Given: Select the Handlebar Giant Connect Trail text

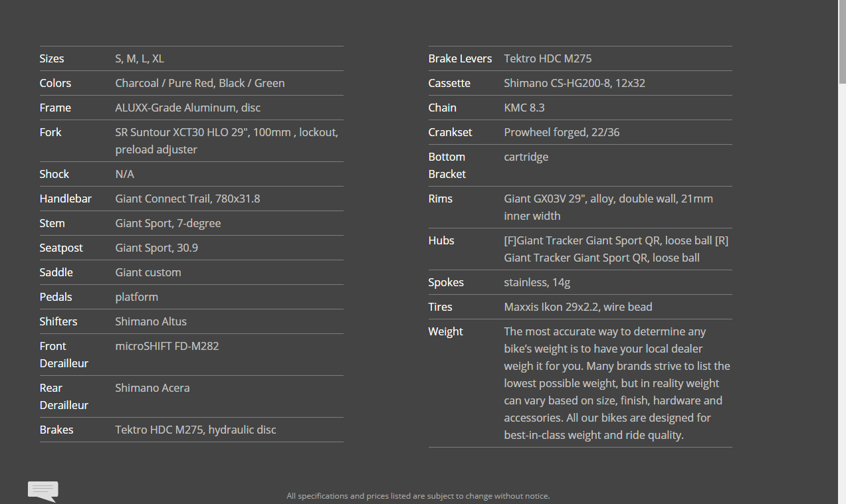Looking at the screenshot, I should pos(188,199).
